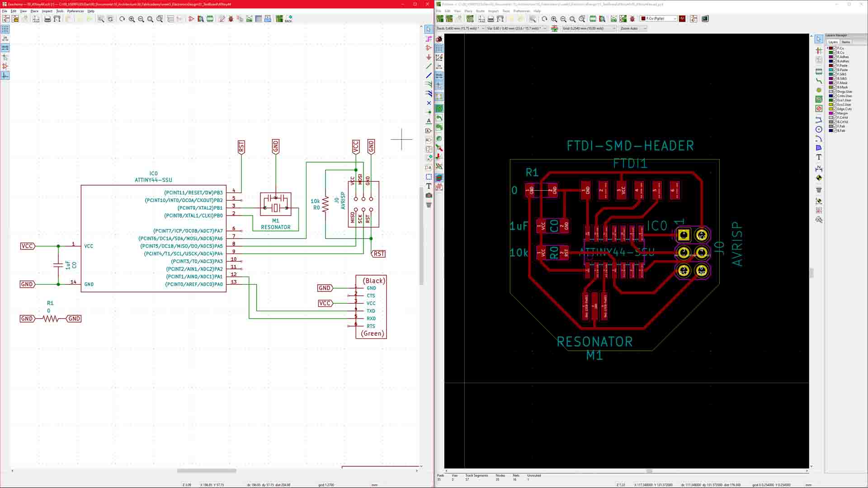Select Eeschema place symbol tool
The height and width of the screenshot is (488, 868).
429,48
